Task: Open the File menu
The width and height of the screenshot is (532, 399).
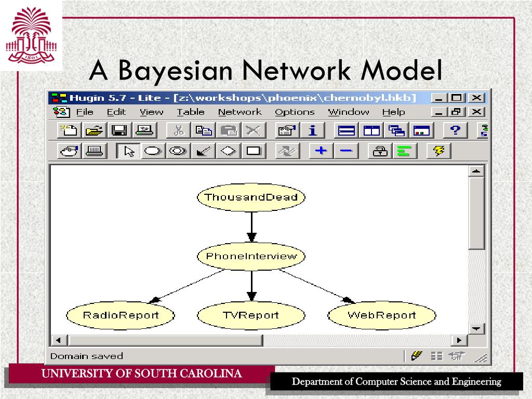Action: (x=85, y=112)
